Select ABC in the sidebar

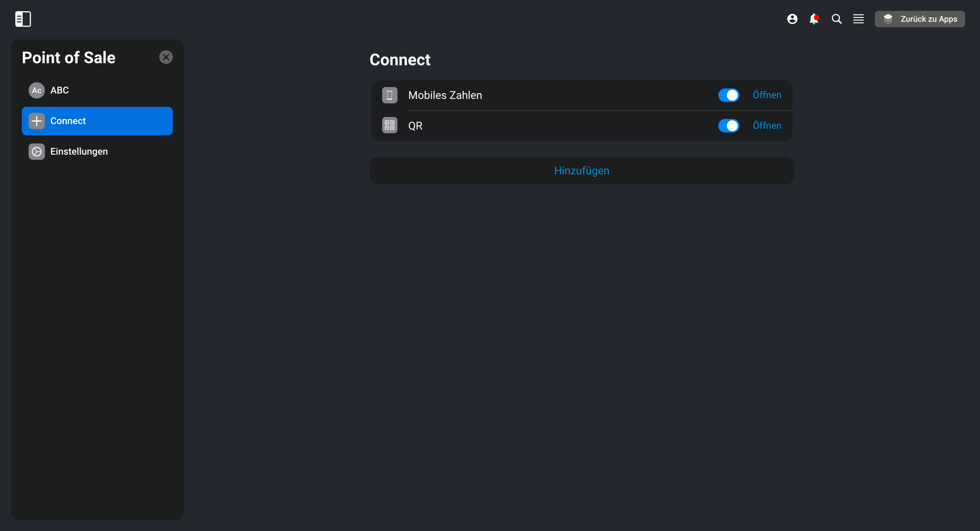pyautogui.click(x=97, y=90)
